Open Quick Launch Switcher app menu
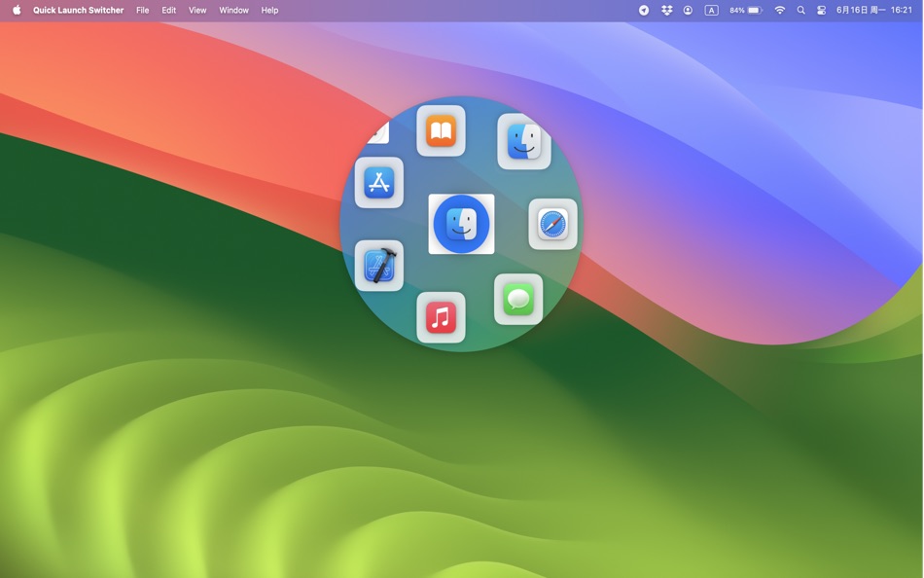This screenshot has width=924, height=578. 79,10
